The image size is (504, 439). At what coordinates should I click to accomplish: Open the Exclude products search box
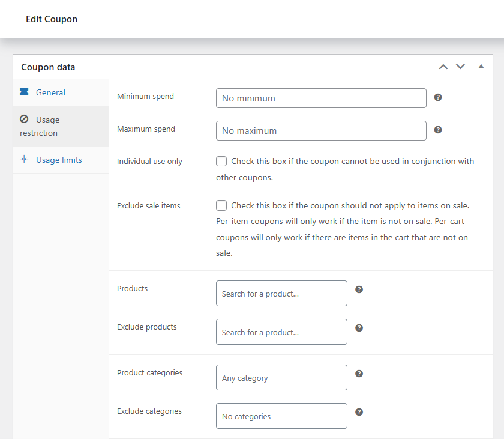pos(281,332)
